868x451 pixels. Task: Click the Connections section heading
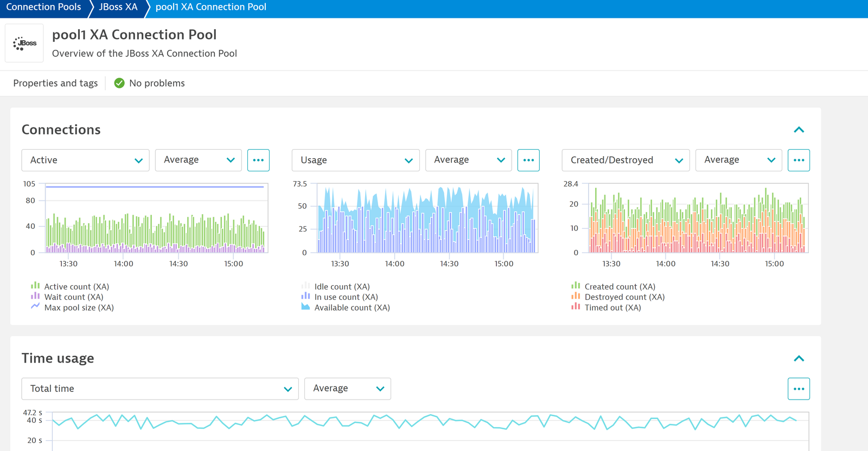coord(61,130)
